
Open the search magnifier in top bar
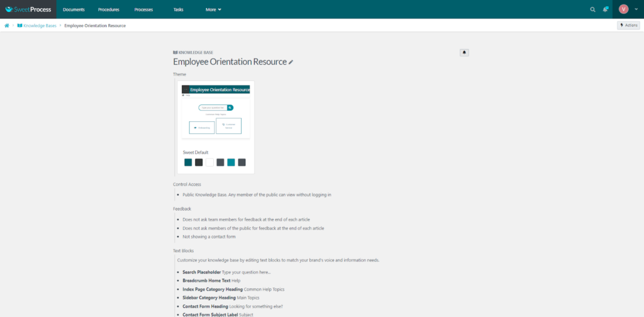[x=592, y=9]
